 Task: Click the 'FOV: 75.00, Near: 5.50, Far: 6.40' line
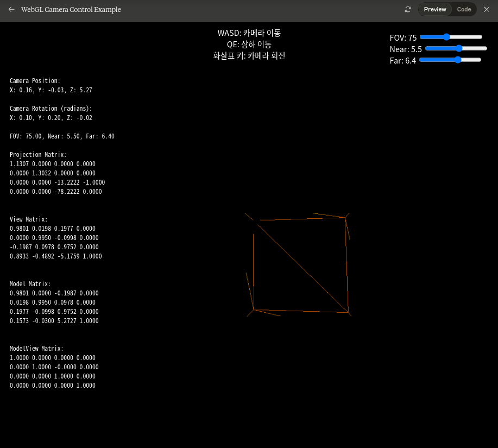pyautogui.click(x=62, y=136)
